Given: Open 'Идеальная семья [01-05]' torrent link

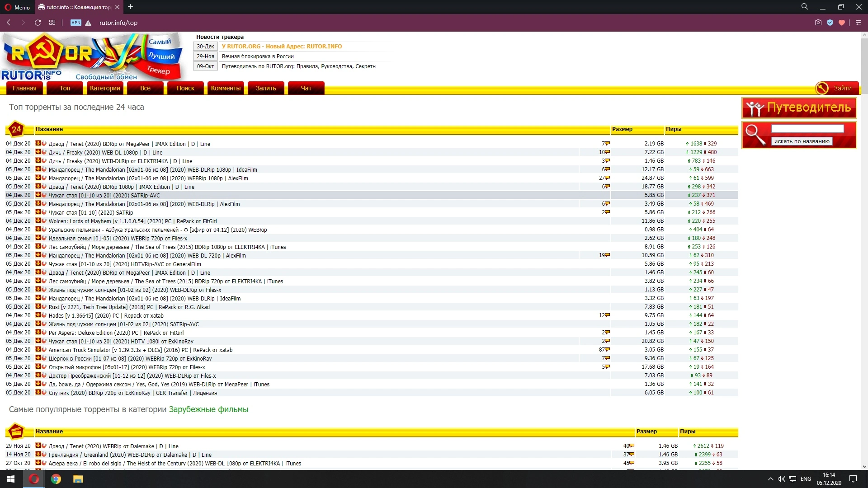Looking at the screenshot, I should [118, 239].
